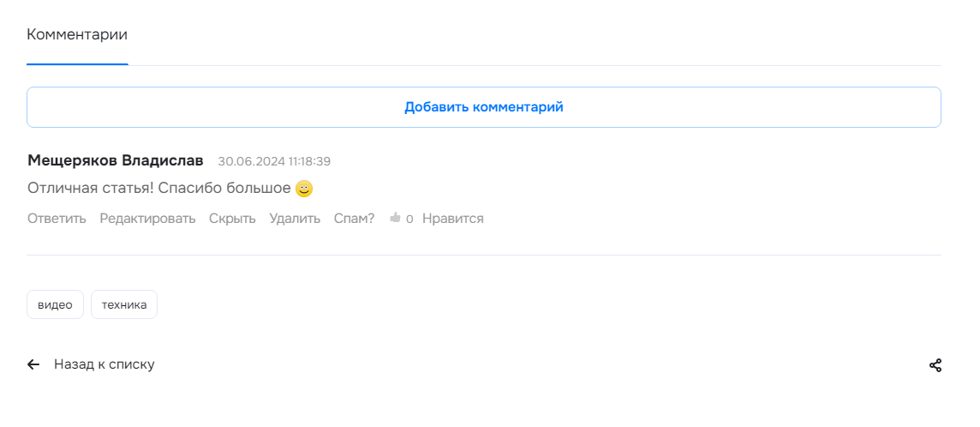Open the share icon
980x427 pixels.
(935, 365)
